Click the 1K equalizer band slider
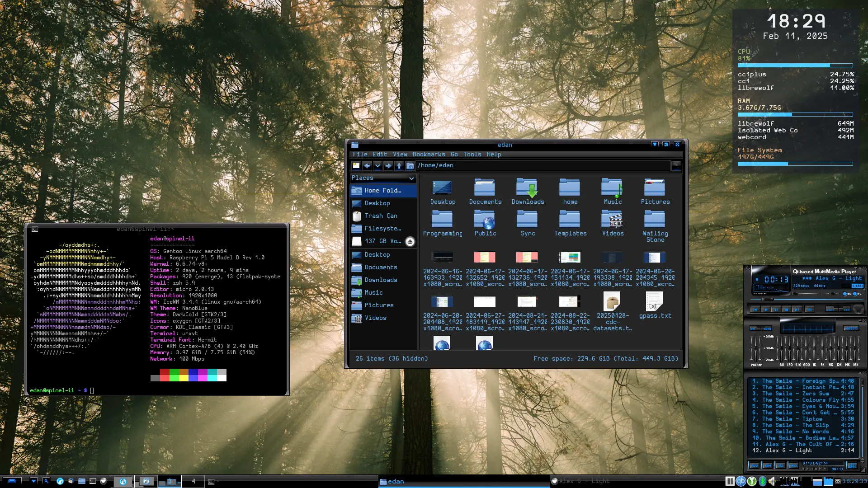The height and width of the screenshot is (488, 868). click(814, 348)
